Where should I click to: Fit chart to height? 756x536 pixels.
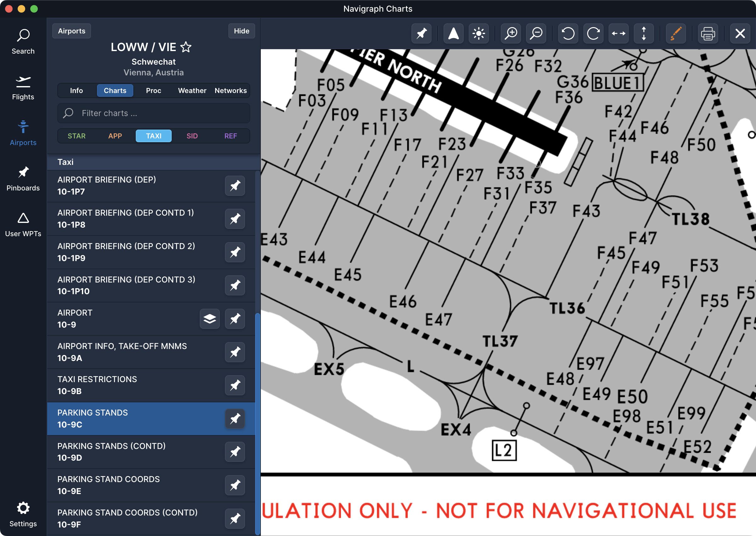coord(644,33)
